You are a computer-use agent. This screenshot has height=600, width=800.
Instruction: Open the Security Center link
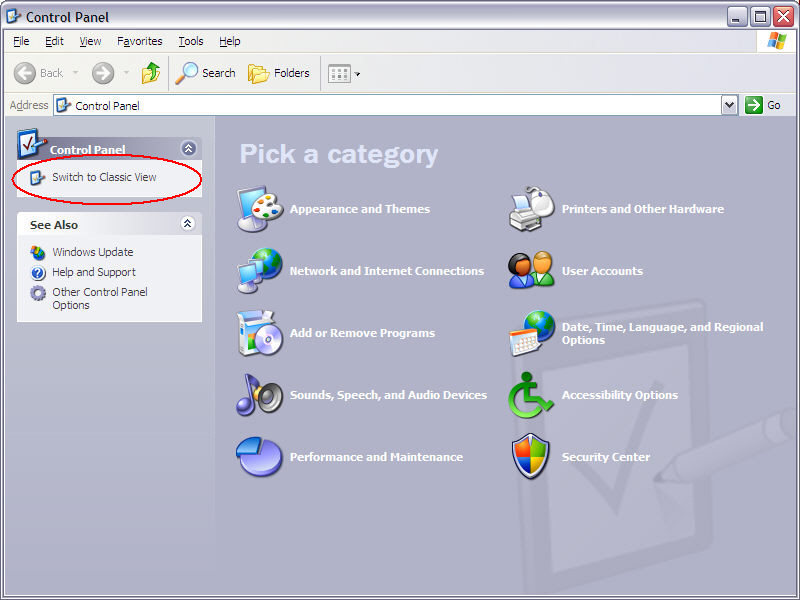pyautogui.click(x=606, y=457)
